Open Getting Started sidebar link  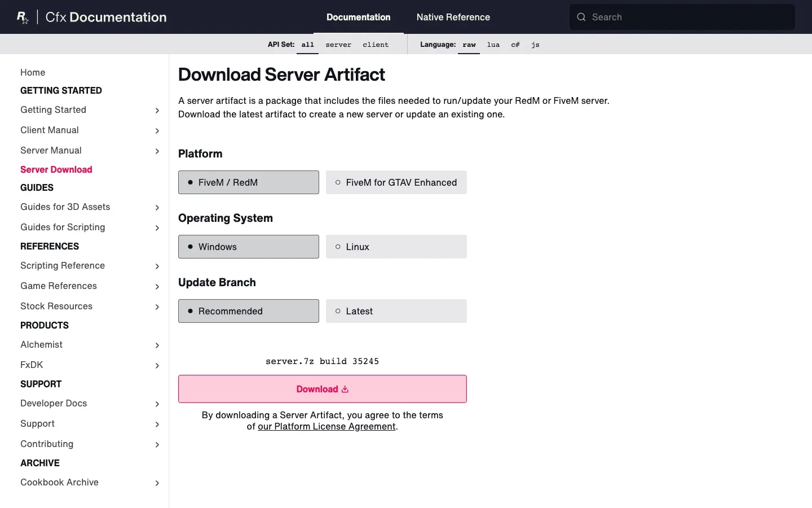tap(54, 110)
